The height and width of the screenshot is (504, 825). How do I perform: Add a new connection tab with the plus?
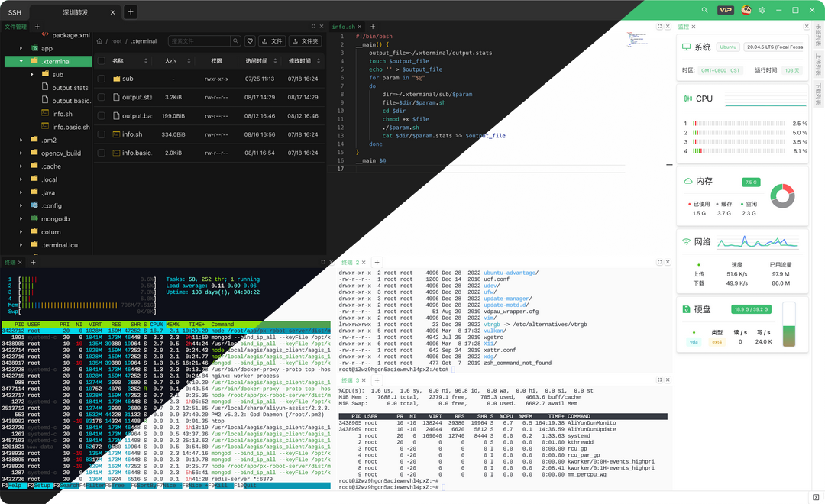pyautogui.click(x=131, y=11)
